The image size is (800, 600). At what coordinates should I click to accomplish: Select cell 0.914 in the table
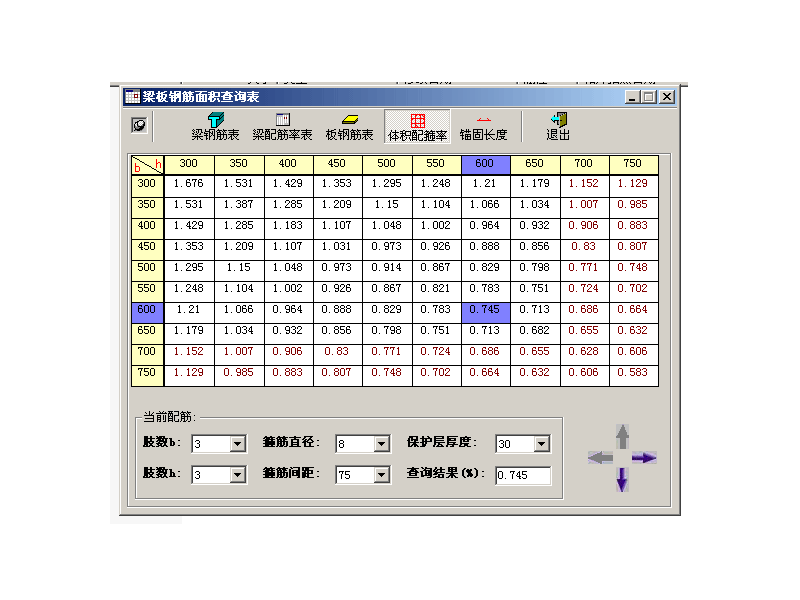click(387, 269)
